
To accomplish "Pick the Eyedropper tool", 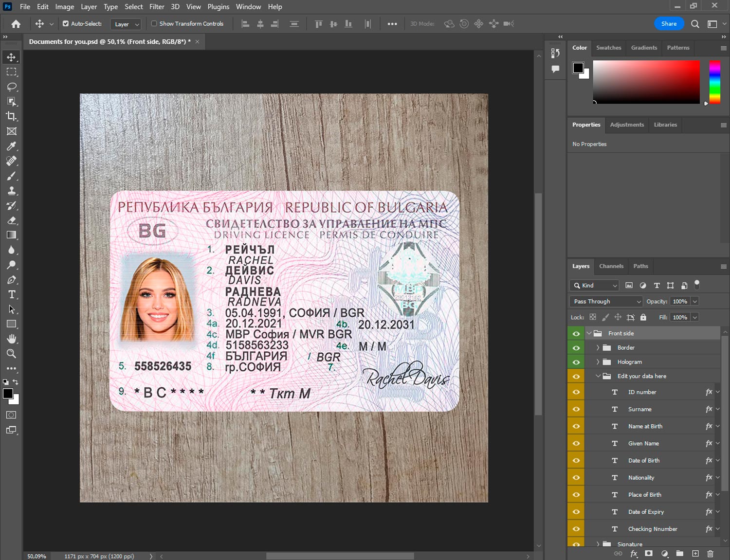I will (12, 146).
